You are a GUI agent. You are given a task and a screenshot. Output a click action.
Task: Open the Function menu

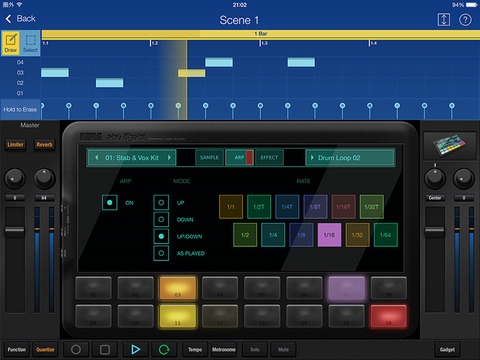[17, 349]
